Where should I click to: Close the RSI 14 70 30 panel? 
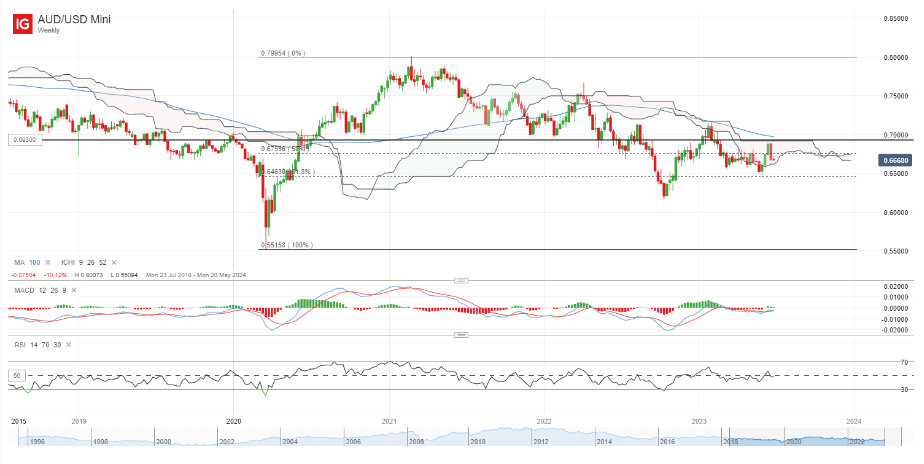click(x=68, y=344)
